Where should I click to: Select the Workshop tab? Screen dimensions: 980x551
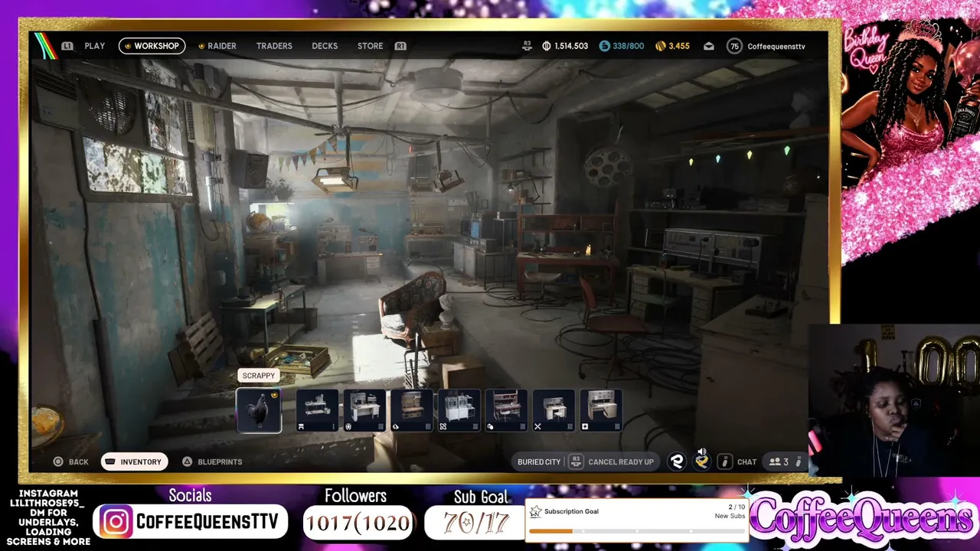(x=152, y=46)
